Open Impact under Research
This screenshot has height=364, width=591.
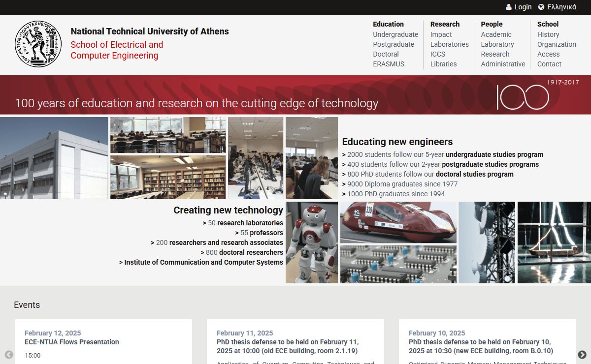[441, 34]
